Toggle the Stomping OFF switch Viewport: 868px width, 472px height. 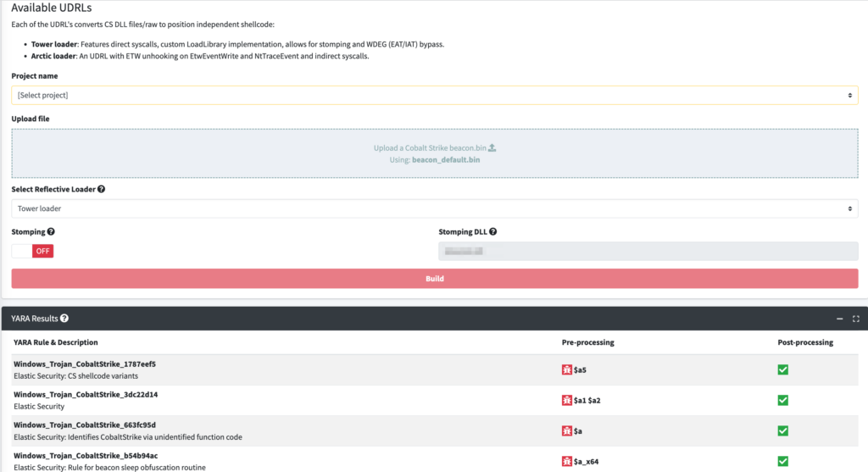pos(33,251)
